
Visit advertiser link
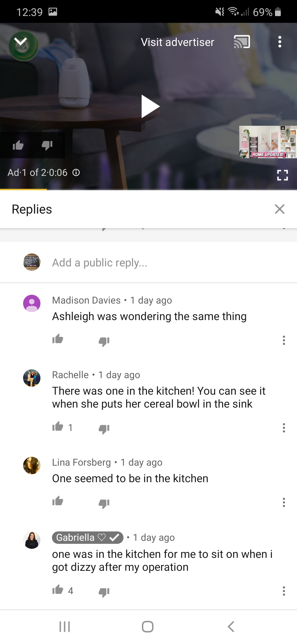pos(177,42)
